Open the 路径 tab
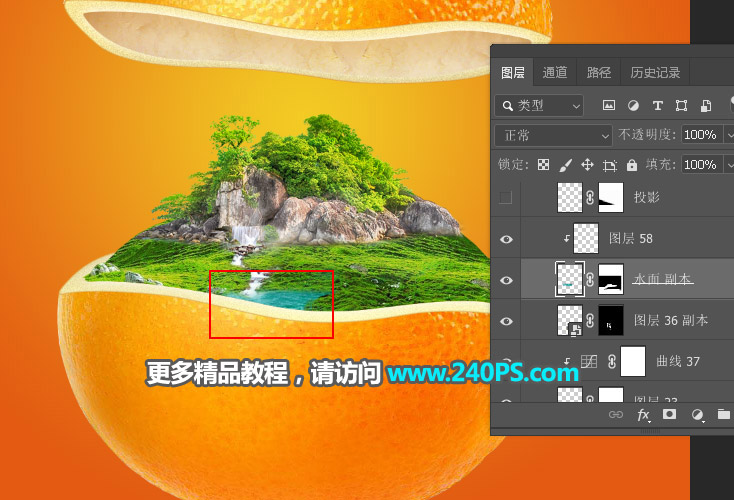The height and width of the screenshot is (500, 734). coord(598,73)
